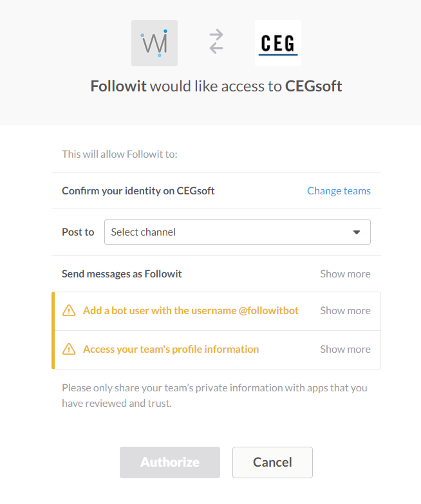Viewport: 421px width, 504px height.
Task: Show more about Send messages as Followit
Action: coord(345,274)
